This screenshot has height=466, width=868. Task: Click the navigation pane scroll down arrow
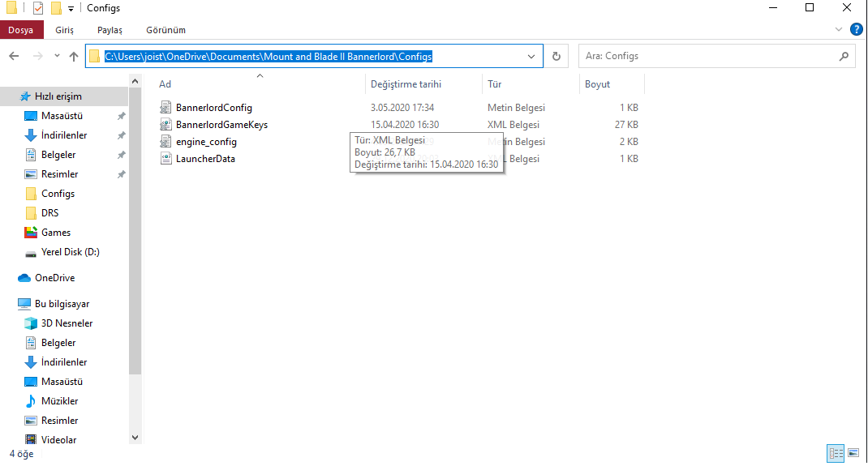135,438
